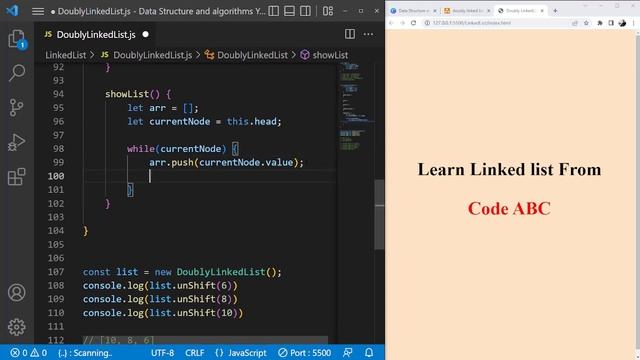This screenshot has width=640, height=360.
Task: Select the active Doubly Linked Chrome tab
Action: 520,11
